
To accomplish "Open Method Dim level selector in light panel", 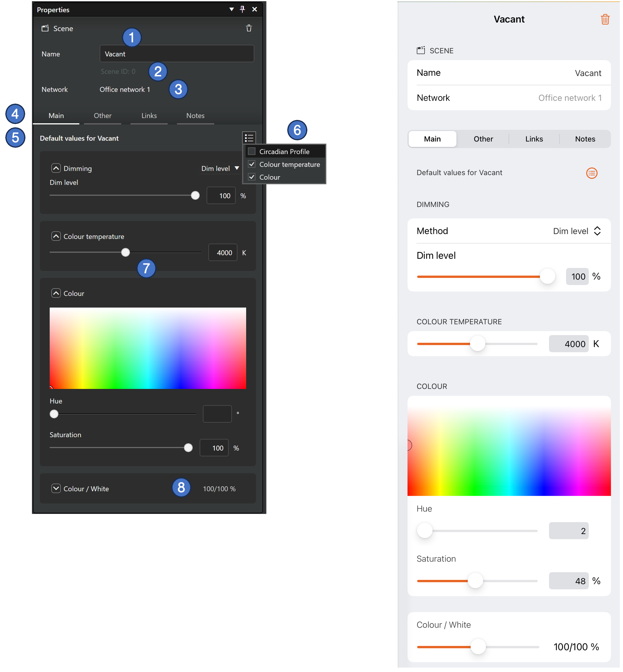I will tap(577, 231).
